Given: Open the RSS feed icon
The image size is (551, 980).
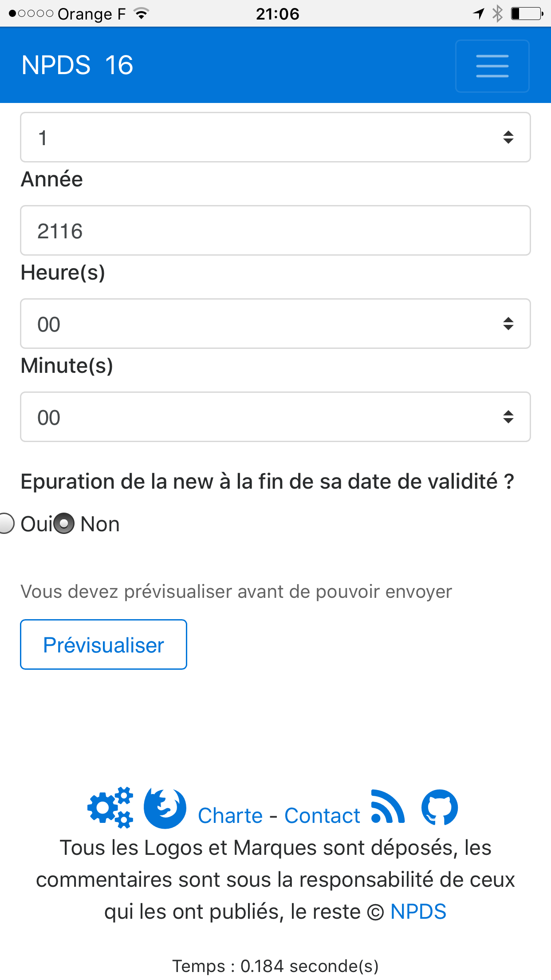Looking at the screenshot, I should click(388, 806).
